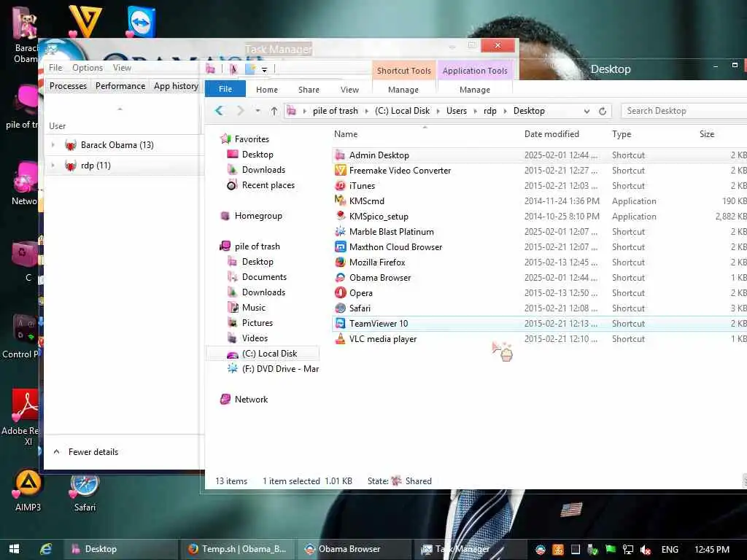747x560 pixels.
Task: Open Quick Access Toolbar customize dropdown
Action: coord(264,69)
